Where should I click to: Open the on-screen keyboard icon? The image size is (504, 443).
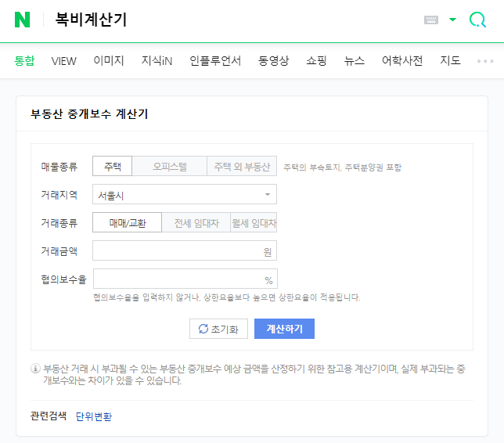pos(431,20)
